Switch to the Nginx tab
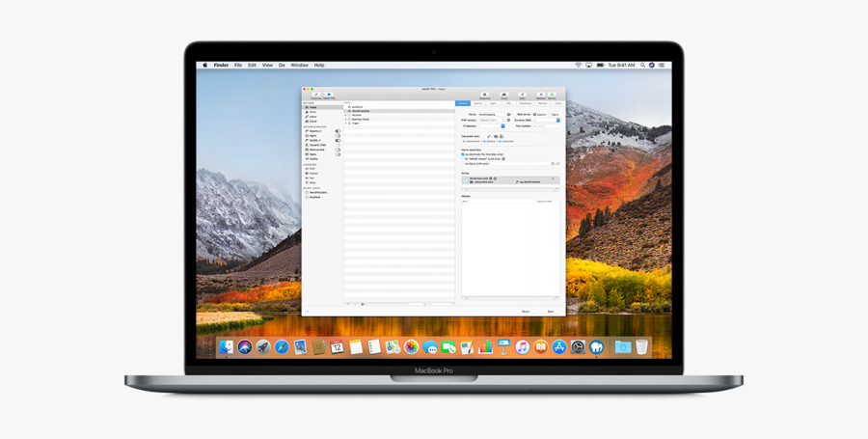Image resolution: width=868 pixels, height=439 pixels. 493,103
